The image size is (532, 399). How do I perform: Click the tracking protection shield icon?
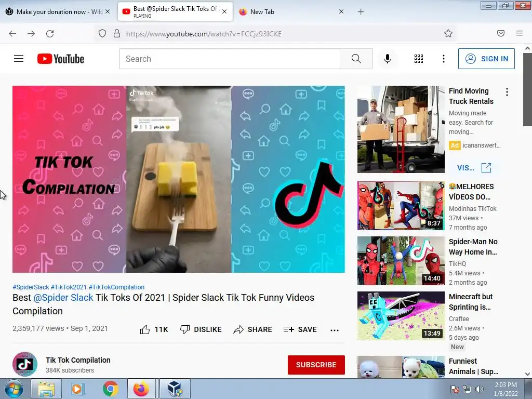(102, 33)
